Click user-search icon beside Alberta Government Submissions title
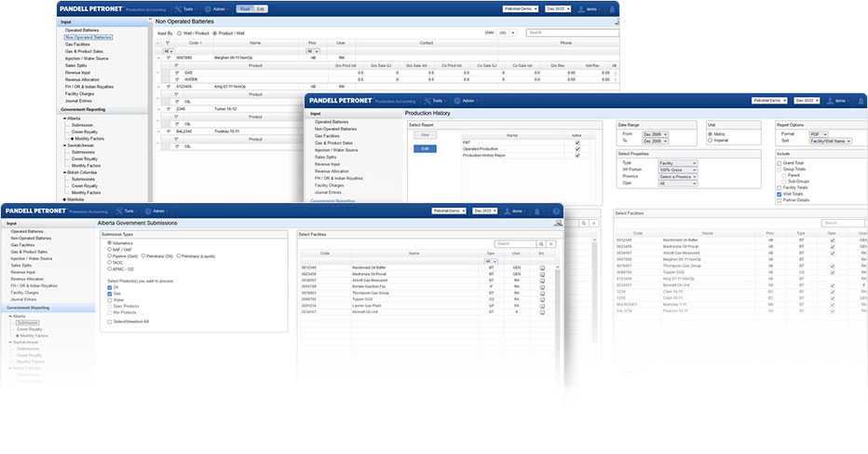This screenshot has height=454, width=868. 558,223
